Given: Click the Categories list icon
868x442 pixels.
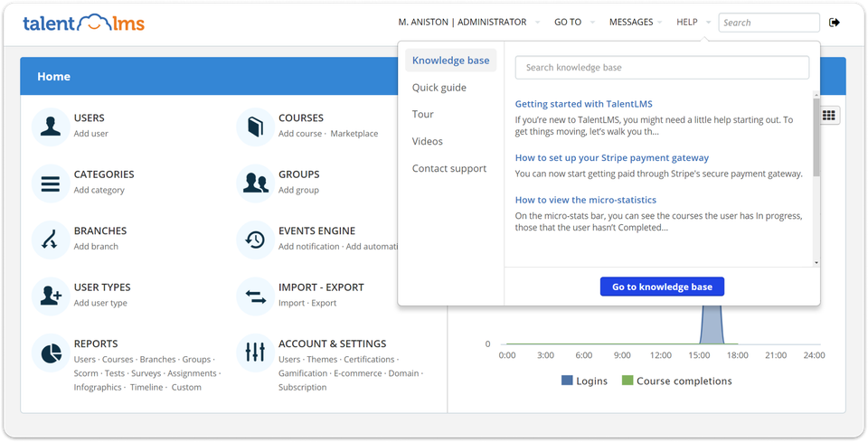Looking at the screenshot, I should pos(51,183).
